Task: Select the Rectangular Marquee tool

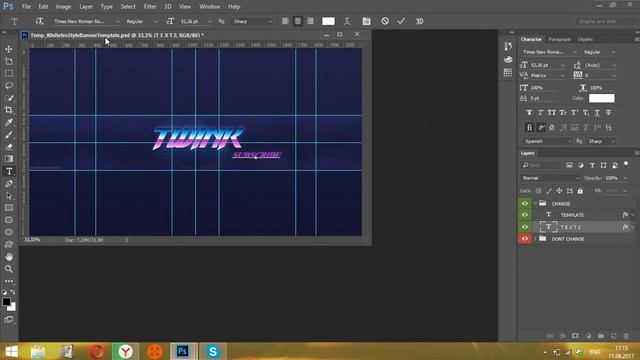Action: coord(9,73)
